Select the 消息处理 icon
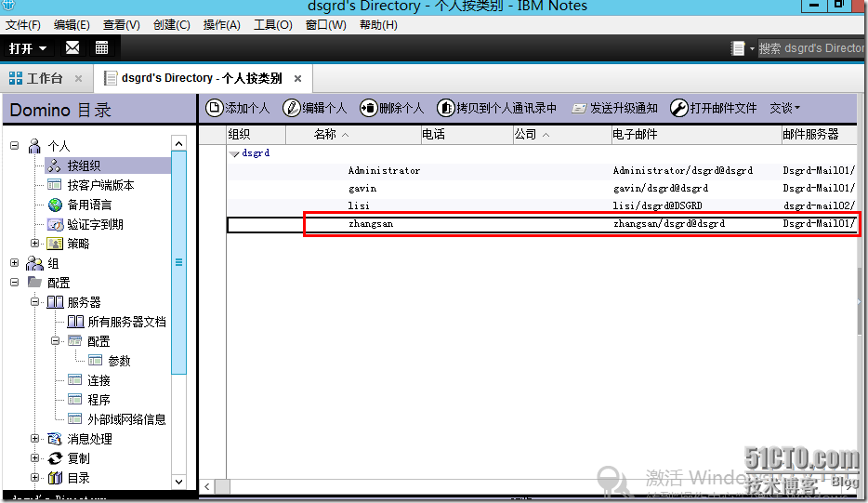Viewport: 868px width, 503px height. [55, 439]
